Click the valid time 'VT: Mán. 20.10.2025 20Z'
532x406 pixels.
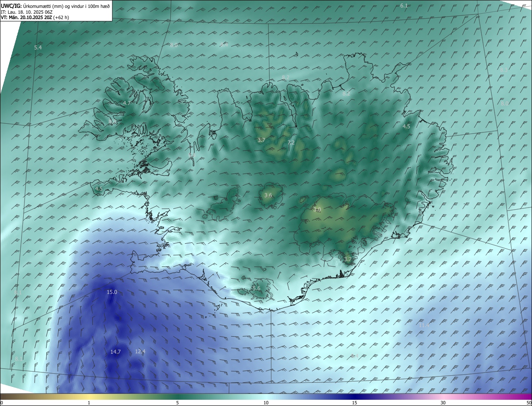coord(26,17)
